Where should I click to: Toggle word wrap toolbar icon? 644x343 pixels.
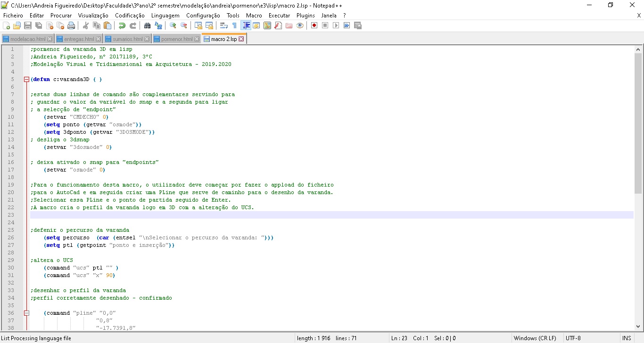point(224,25)
